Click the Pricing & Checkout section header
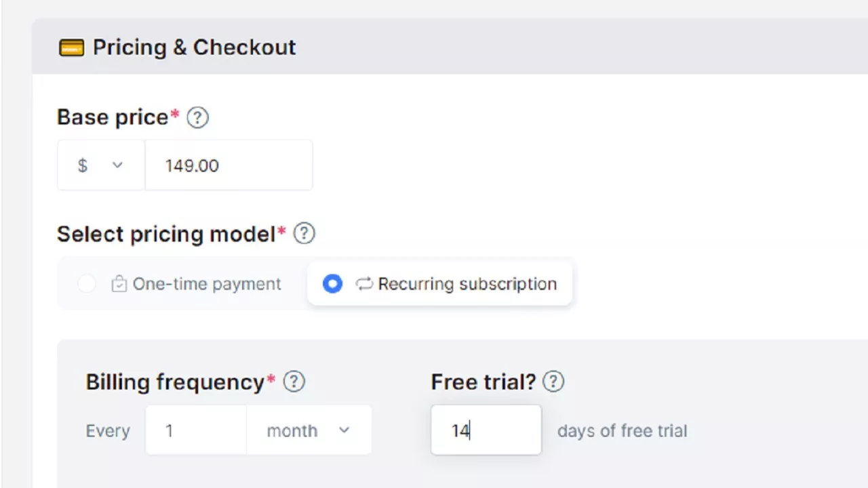Screen dimensions: 868x488 [x=194, y=47]
